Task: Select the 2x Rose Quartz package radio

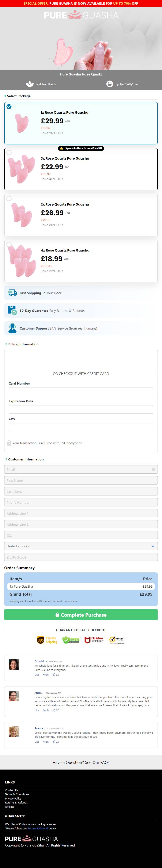Action: click(x=9, y=198)
